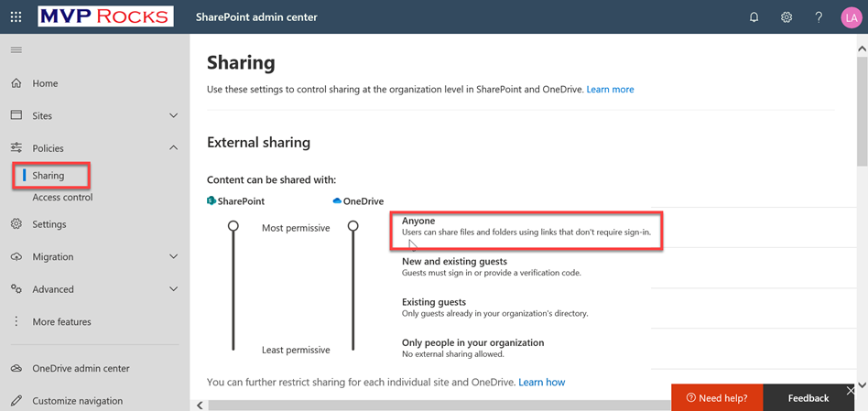
Task: Collapse navigation with the hamburger icon
Action: tap(16, 50)
